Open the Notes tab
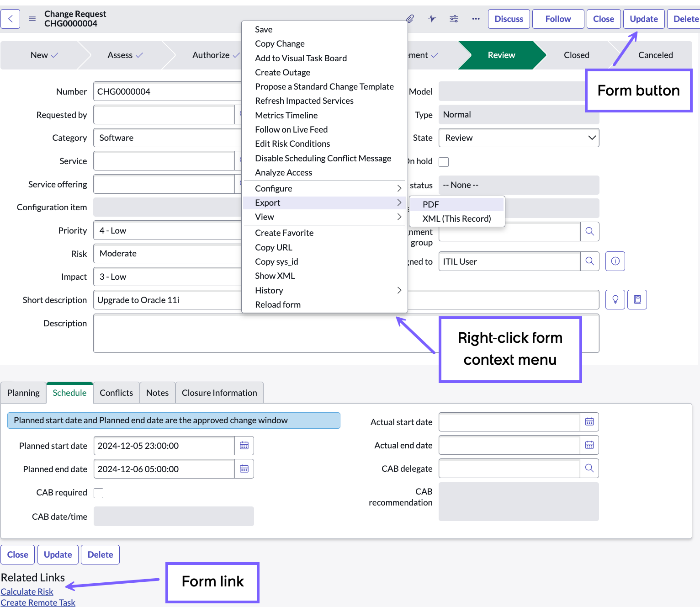 (157, 393)
